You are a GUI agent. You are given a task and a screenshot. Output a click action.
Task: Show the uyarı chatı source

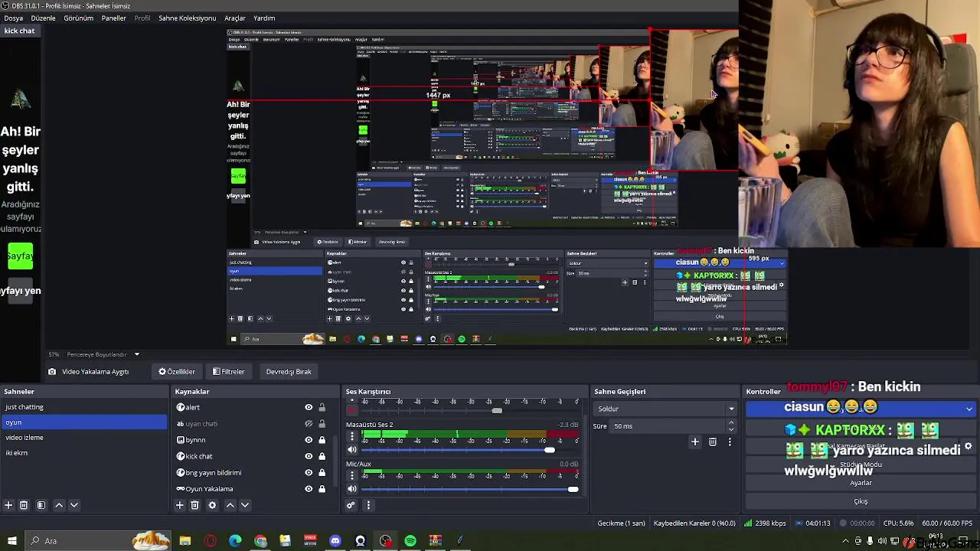[x=309, y=423]
